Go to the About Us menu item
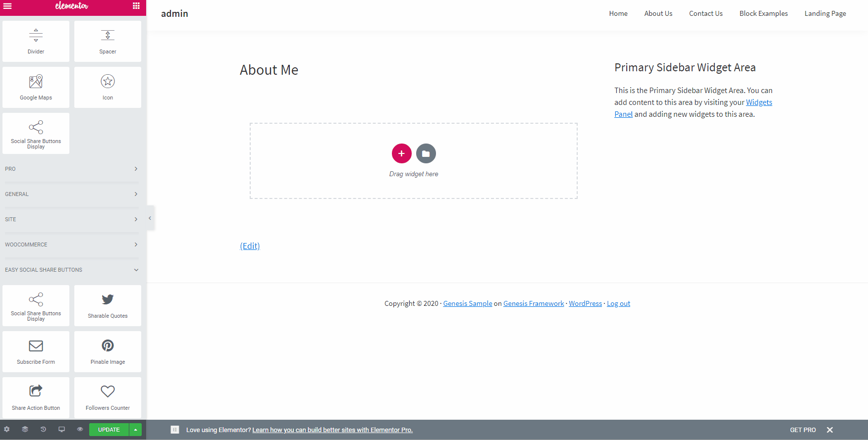 coord(658,13)
